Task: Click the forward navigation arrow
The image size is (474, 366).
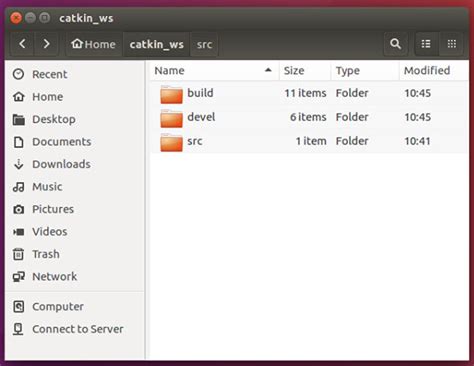Action: [46, 44]
